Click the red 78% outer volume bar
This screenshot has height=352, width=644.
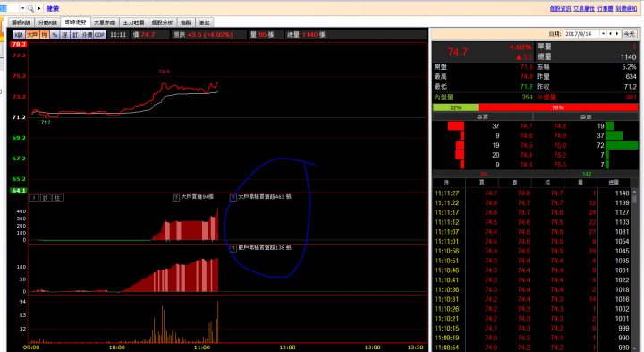[x=558, y=107]
